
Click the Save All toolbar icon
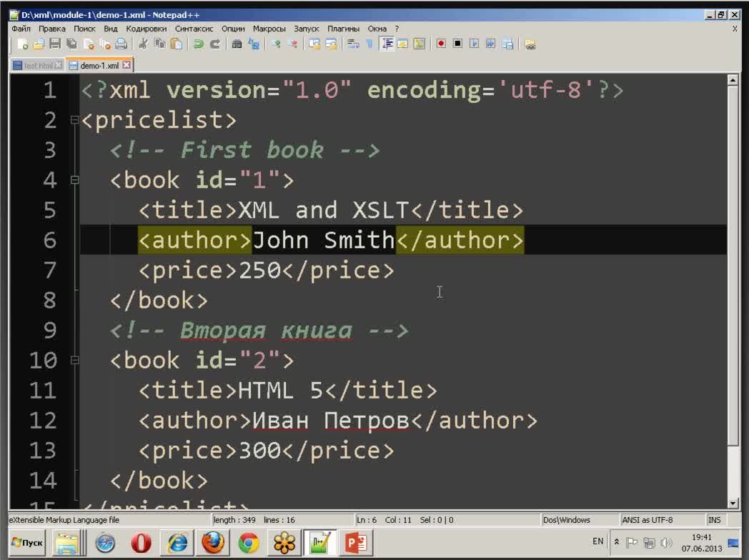71,44
